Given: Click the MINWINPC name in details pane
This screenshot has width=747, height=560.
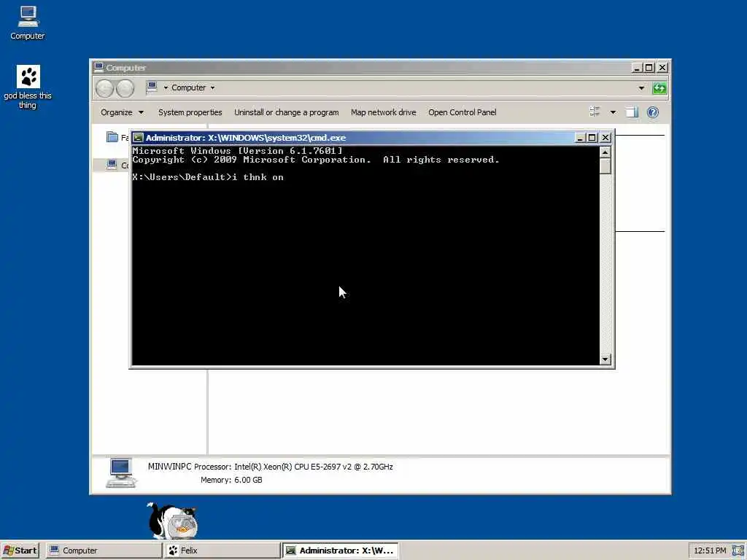Looking at the screenshot, I should tap(169, 467).
